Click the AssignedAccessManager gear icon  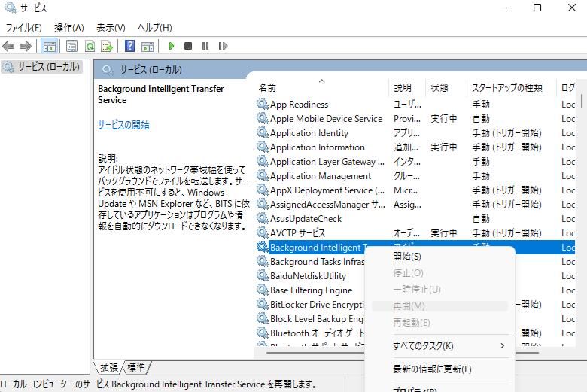click(263, 205)
